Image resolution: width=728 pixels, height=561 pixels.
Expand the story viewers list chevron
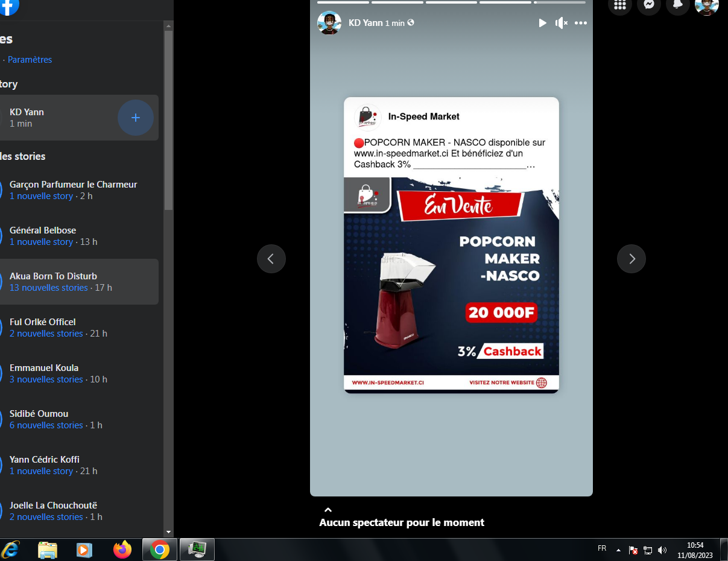[x=328, y=510]
